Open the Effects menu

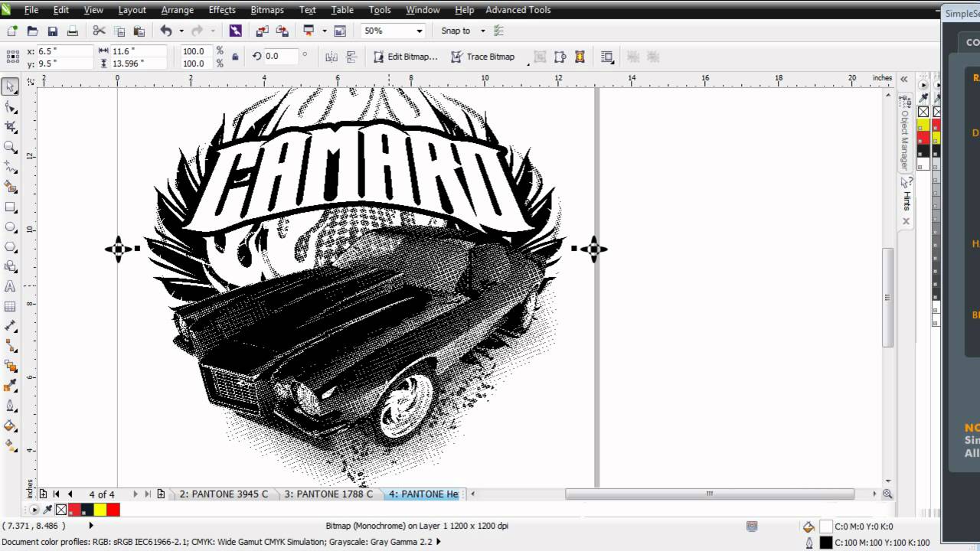(222, 10)
